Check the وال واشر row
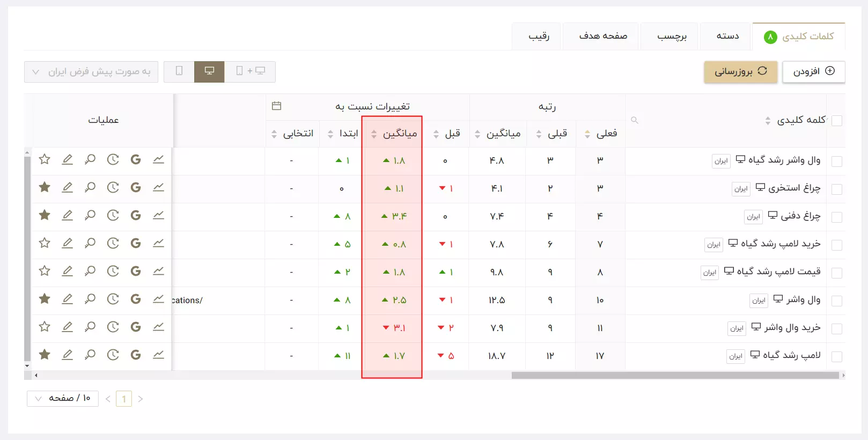The width and height of the screenshot is (868, 440). coord(836,300)
